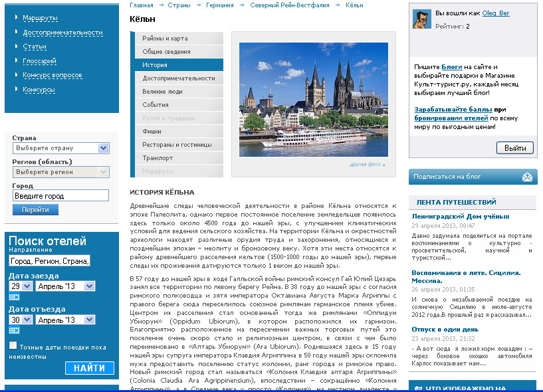Open Статьи sidebar link

click(x=35, y=47)
